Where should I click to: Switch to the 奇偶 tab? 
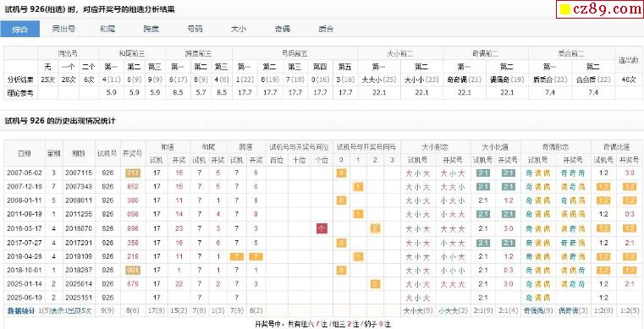(x=282, y=29)
